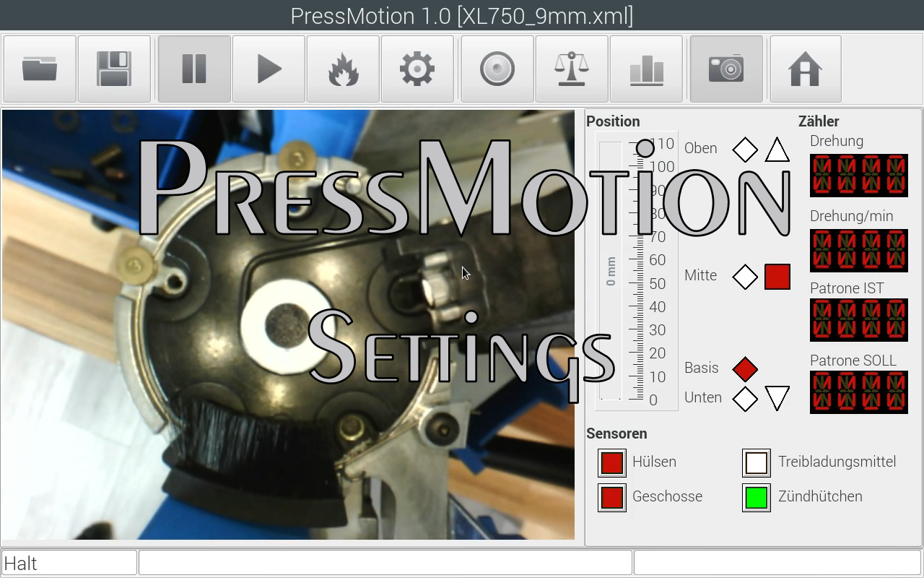Click the balance scale icon
Viewport: 924px width, 578px height.
[x=572, y=69]
